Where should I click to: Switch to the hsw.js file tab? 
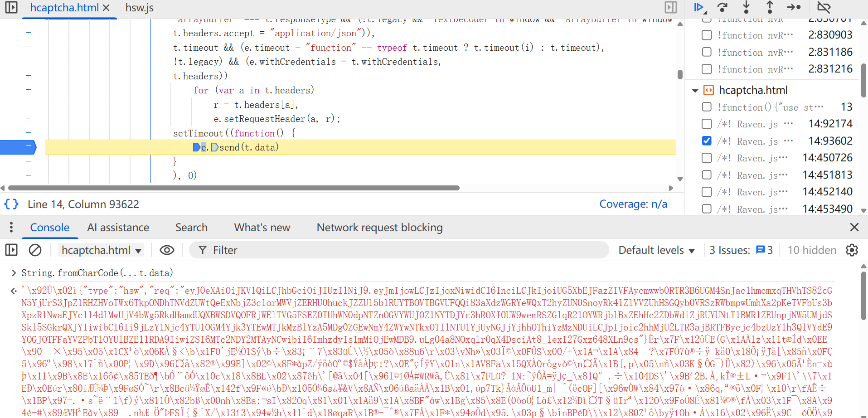(x=139, y=8)
